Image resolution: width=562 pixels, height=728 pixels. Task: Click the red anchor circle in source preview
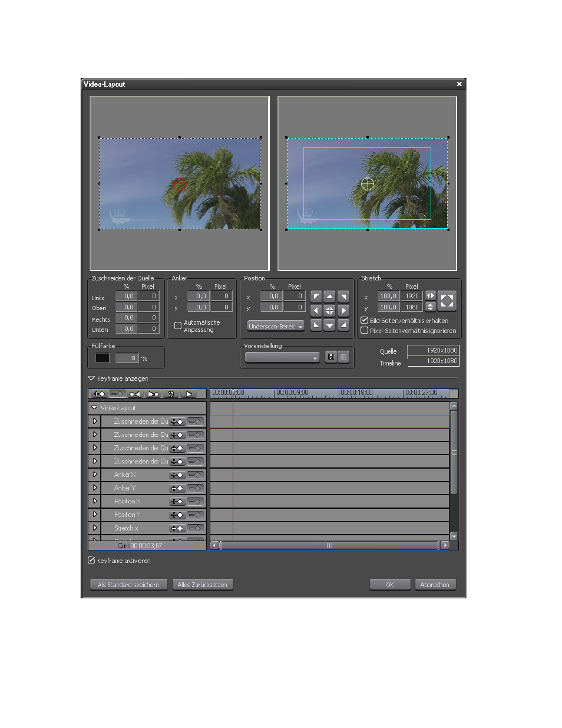(180, 184)
